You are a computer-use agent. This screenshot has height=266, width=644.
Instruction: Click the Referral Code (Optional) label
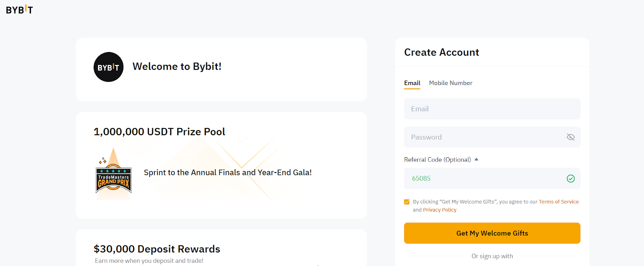point(437,160)
